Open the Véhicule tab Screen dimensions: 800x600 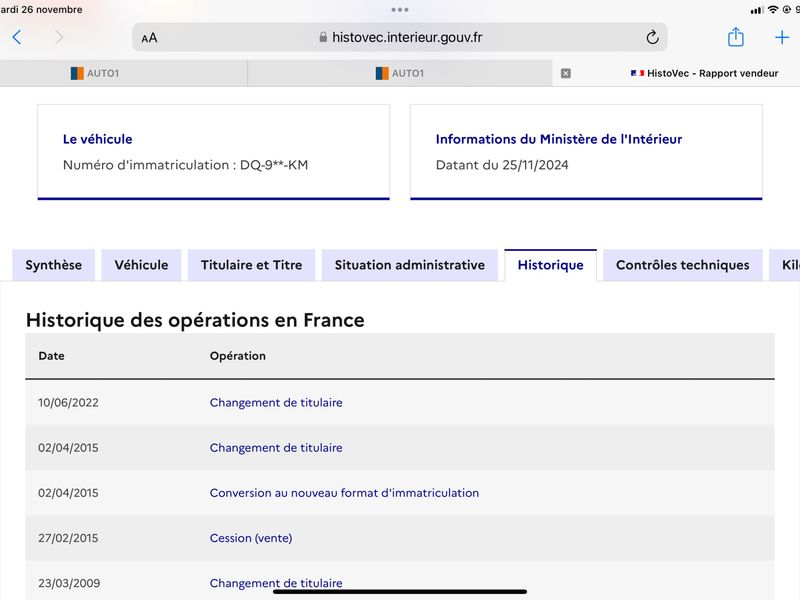point(141,265)
